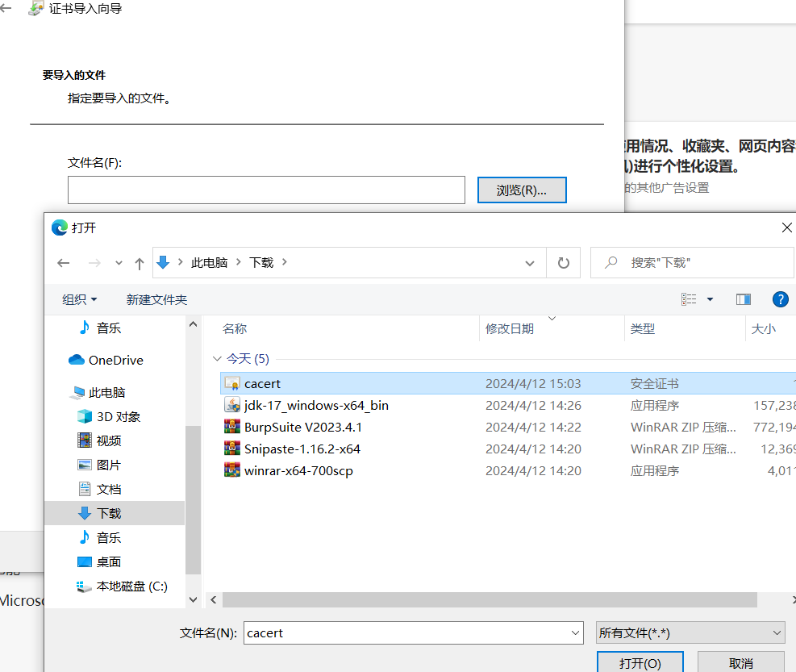
Task: Open the view layout options arrow
Action: (x=709, y=299)
